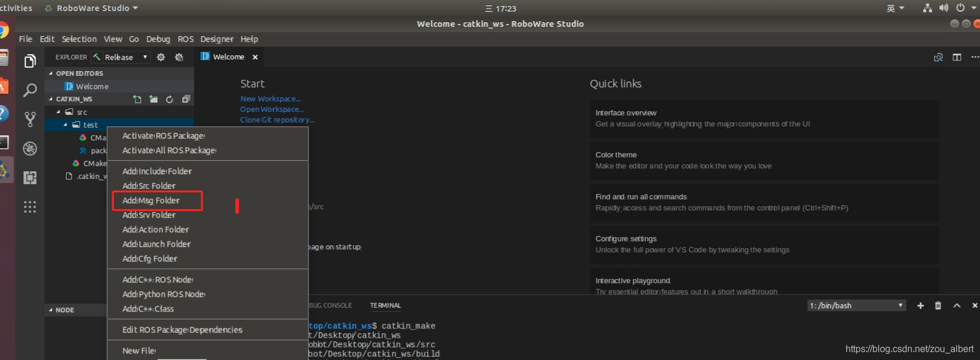Click the volume icon in top bar
Screen dimensions: 980x360
click(944, 8)
